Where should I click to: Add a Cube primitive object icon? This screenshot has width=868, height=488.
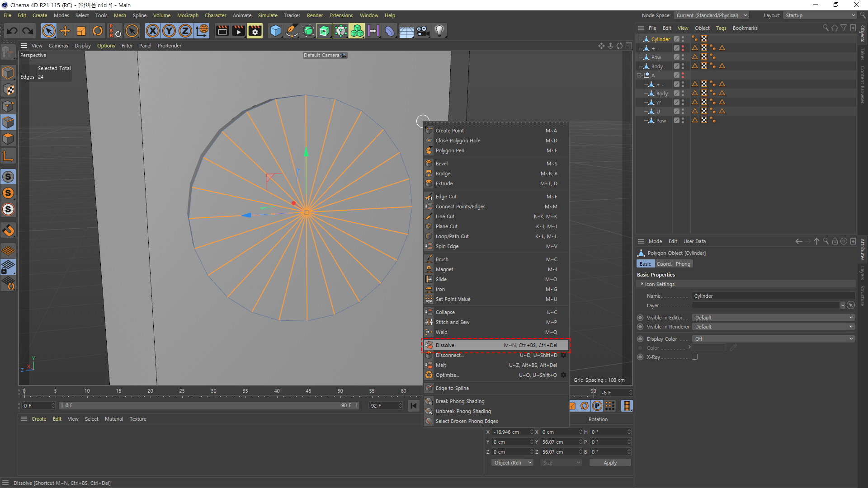tap(275, 31)
